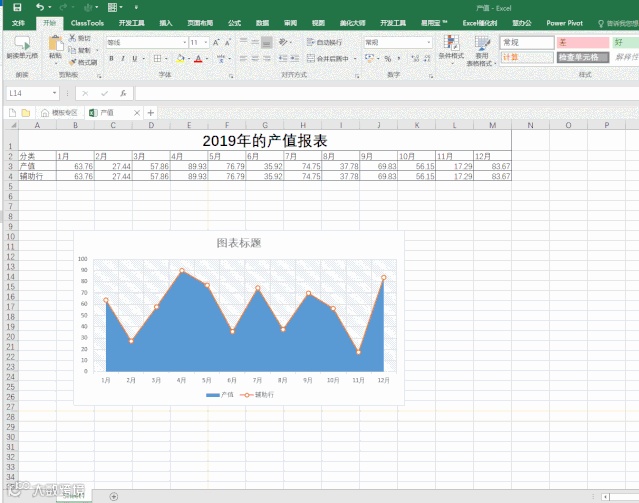Open Format as Table 套用表格格式 icon
The image size is (639, 503).
tap(482, 43)
